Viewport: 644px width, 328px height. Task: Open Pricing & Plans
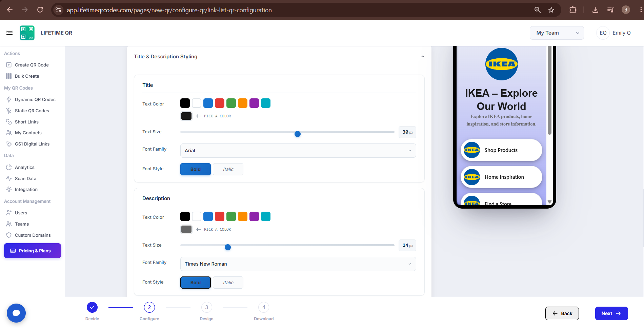tap(33, 251)
